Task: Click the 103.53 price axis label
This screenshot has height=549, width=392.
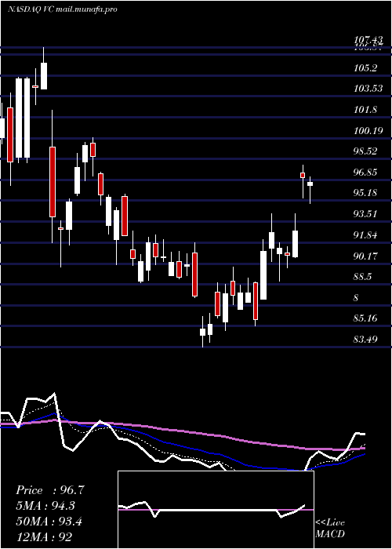Action: click(368, 88)
